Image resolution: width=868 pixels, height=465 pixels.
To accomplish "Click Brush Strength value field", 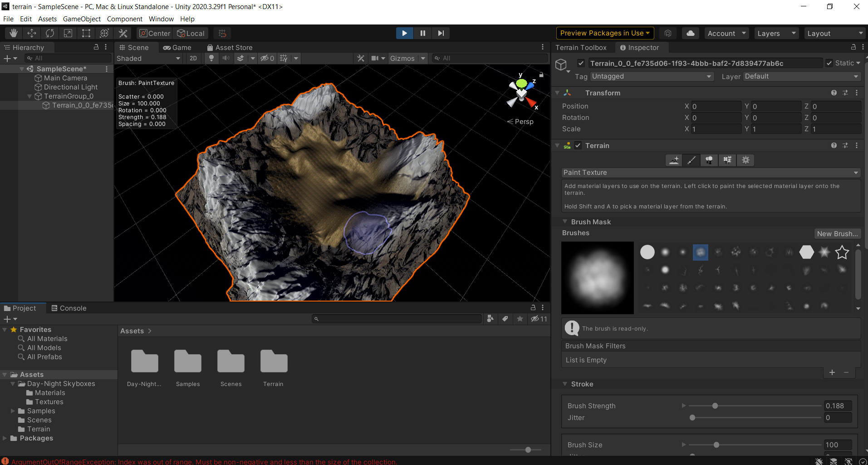I will (838, 406).
